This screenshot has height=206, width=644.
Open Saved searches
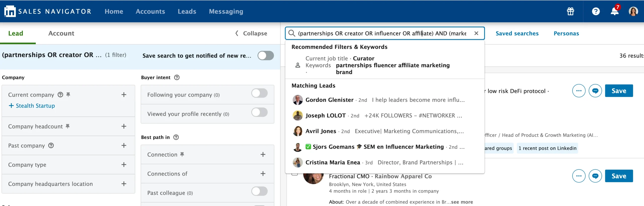tap(517, 33)
